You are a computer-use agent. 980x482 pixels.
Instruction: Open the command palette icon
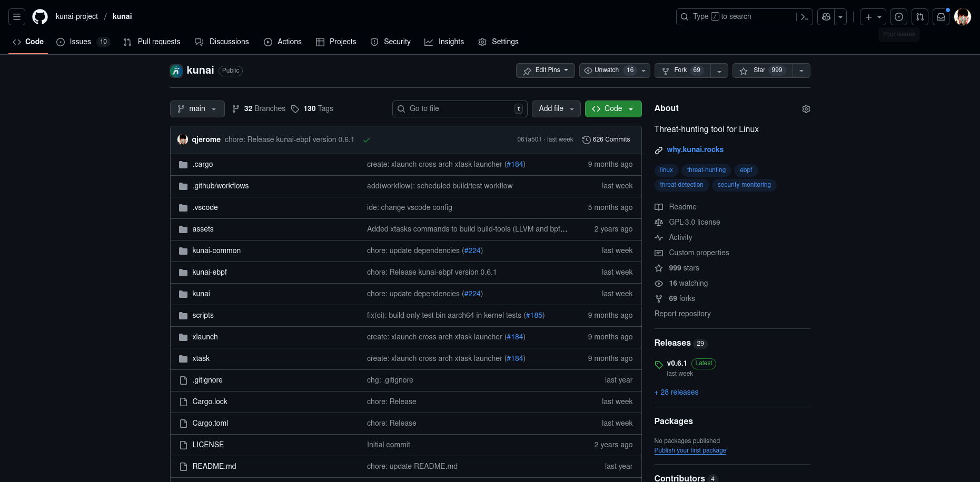[x=805, y=17]
